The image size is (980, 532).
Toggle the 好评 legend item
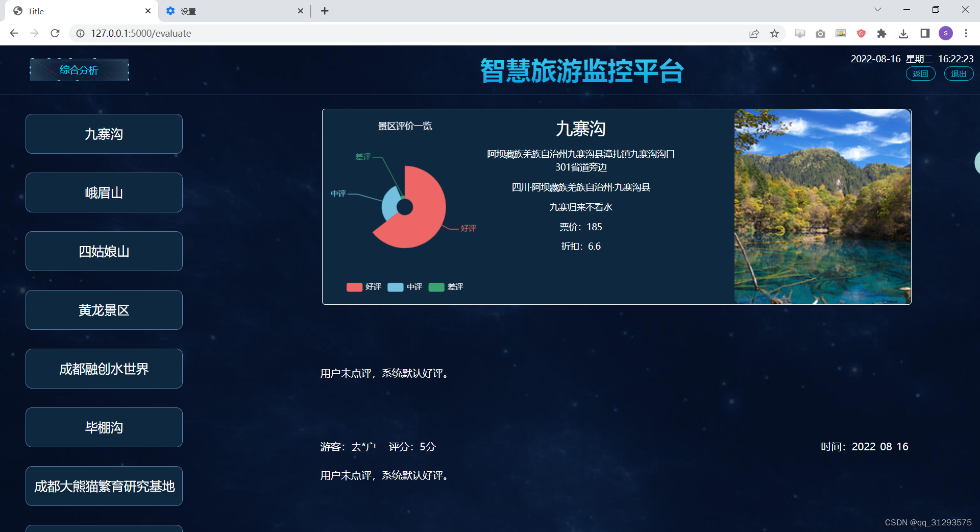364,287
